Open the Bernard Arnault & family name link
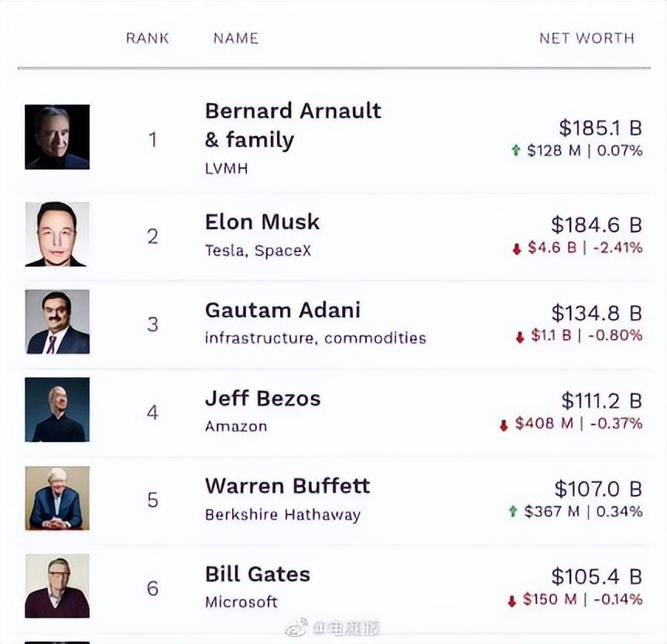The image size is (667, 644). coord(292,125)
